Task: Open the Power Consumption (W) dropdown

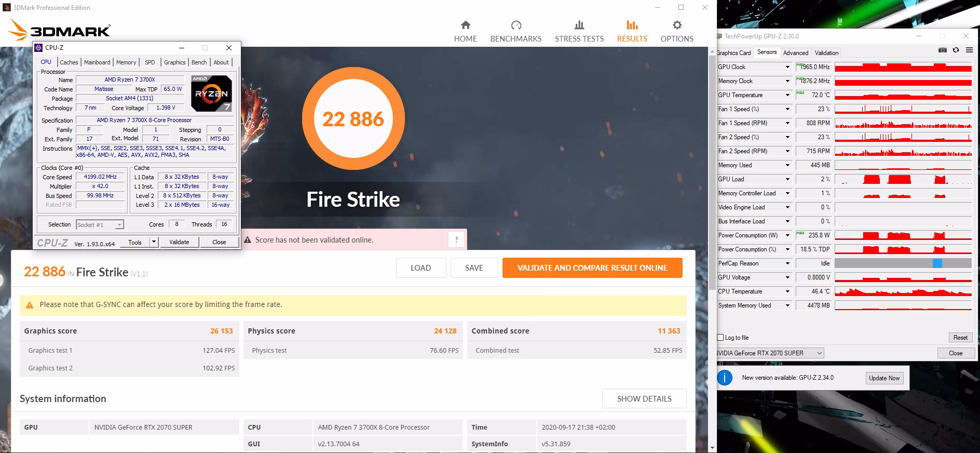Action: pos(787,235)
